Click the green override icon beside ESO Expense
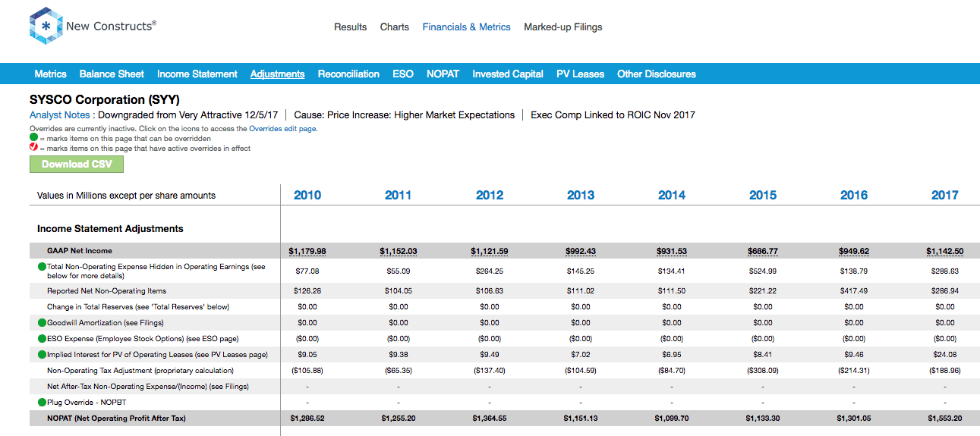 42,339
